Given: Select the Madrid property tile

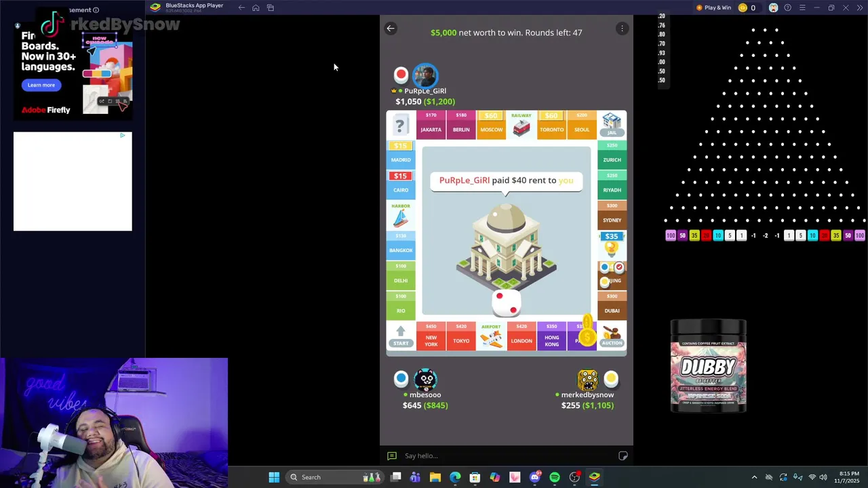Looking at the screenshot, I should (x=401, y=155).
